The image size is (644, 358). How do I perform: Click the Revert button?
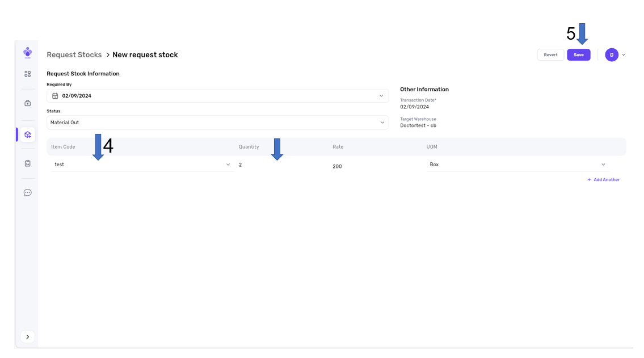550,55
